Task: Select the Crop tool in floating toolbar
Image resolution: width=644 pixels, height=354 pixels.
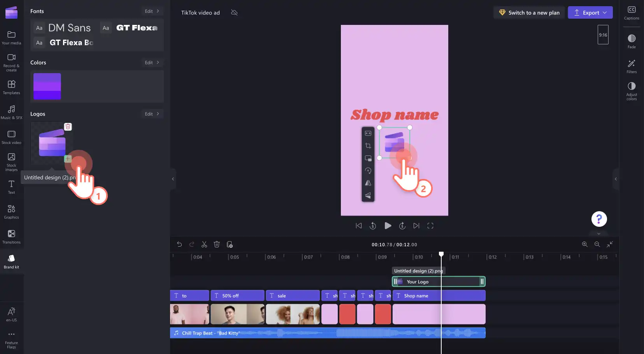Action: click(x=368, y=146)
